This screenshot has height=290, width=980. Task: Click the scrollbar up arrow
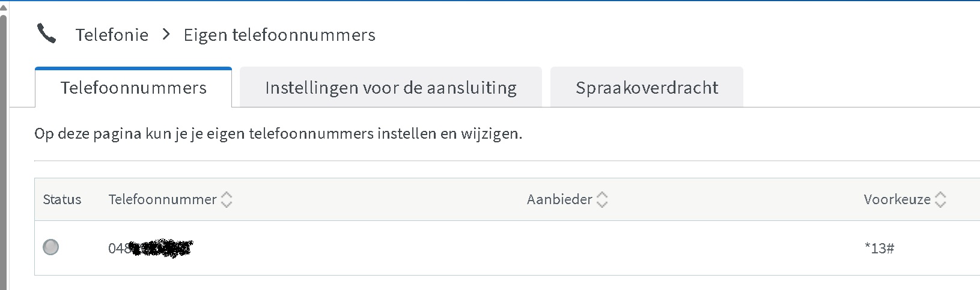pyautogui.click(x=3, y=7)
